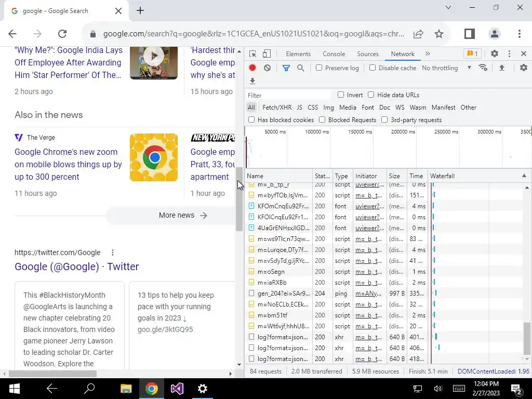Open new browser tab
This screenshot has width=532, height=399.
[140, 10]
